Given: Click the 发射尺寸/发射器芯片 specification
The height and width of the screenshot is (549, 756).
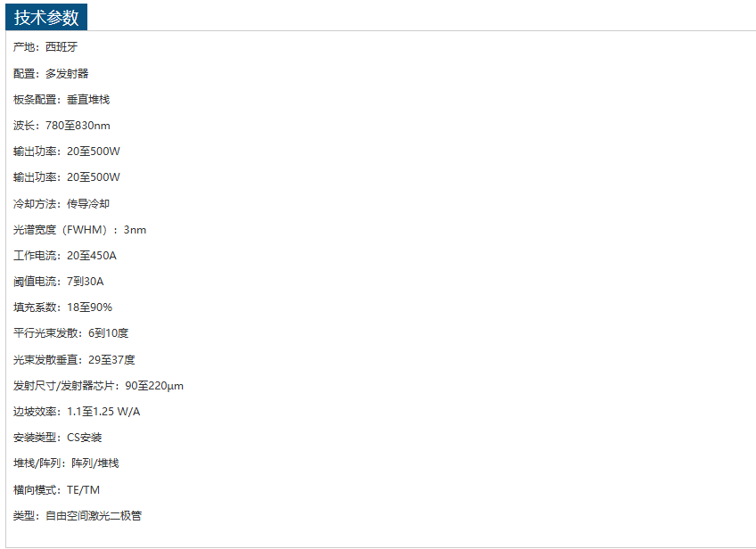Looking at the screenshot, I should 98,386.
